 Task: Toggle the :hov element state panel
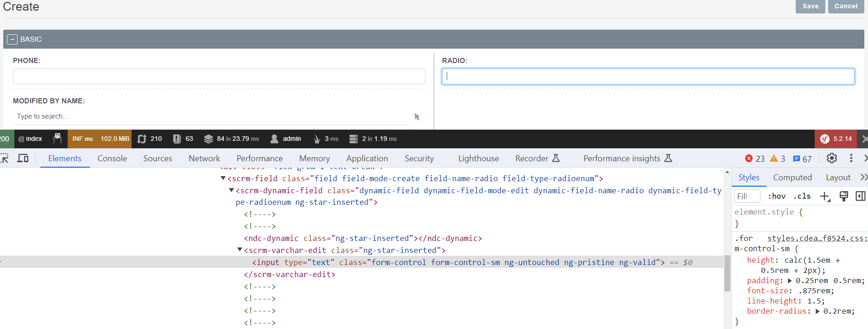click(x=777, y=196)
